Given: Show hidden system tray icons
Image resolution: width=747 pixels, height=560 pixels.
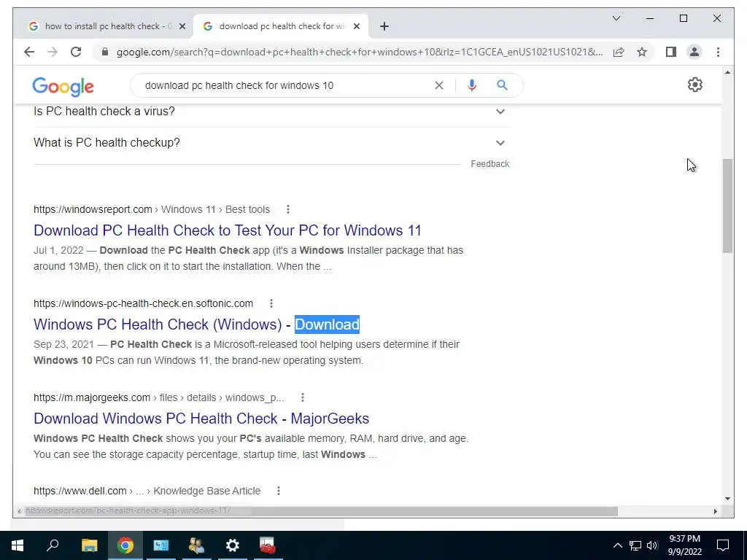Looking at the screenshot, I should 617,545.
